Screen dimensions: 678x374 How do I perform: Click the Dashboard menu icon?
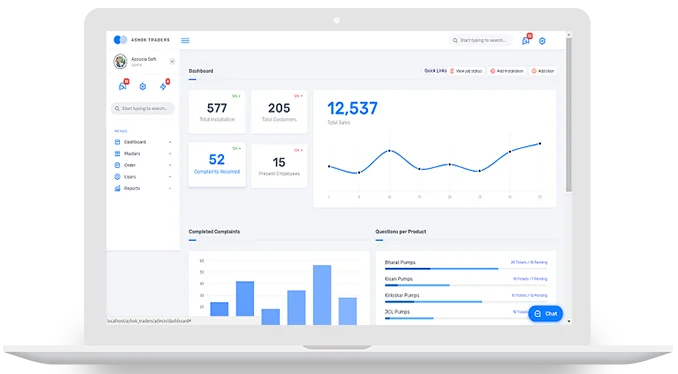click(117, 142)
